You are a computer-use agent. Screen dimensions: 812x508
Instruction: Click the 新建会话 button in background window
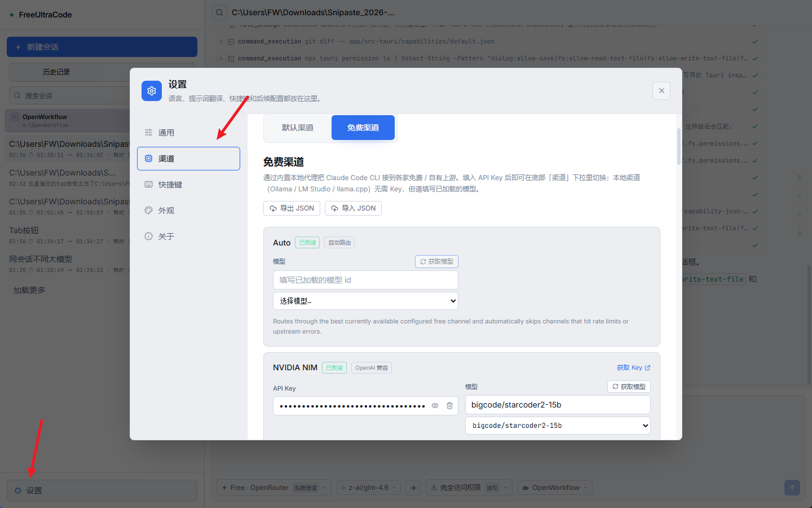pos(102,47)
